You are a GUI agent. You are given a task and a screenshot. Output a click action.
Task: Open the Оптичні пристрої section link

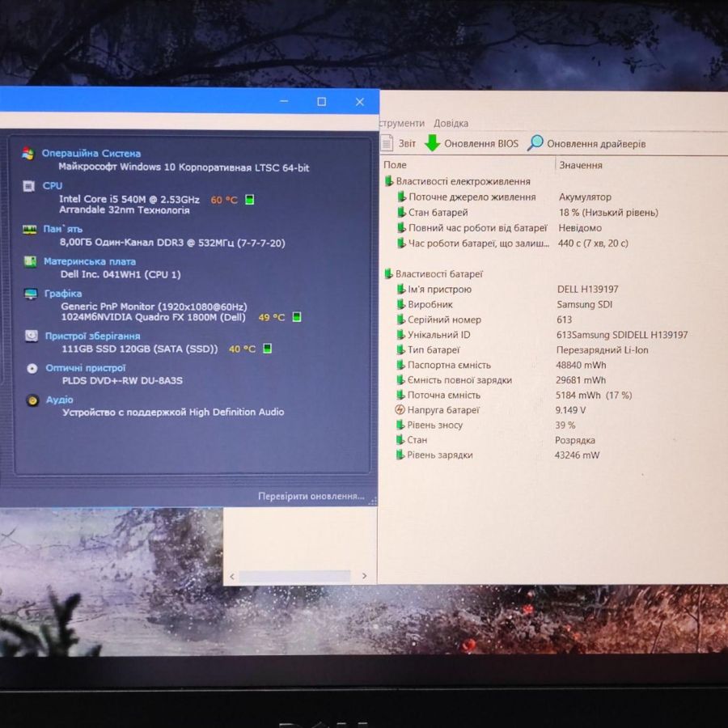[86, 368]
